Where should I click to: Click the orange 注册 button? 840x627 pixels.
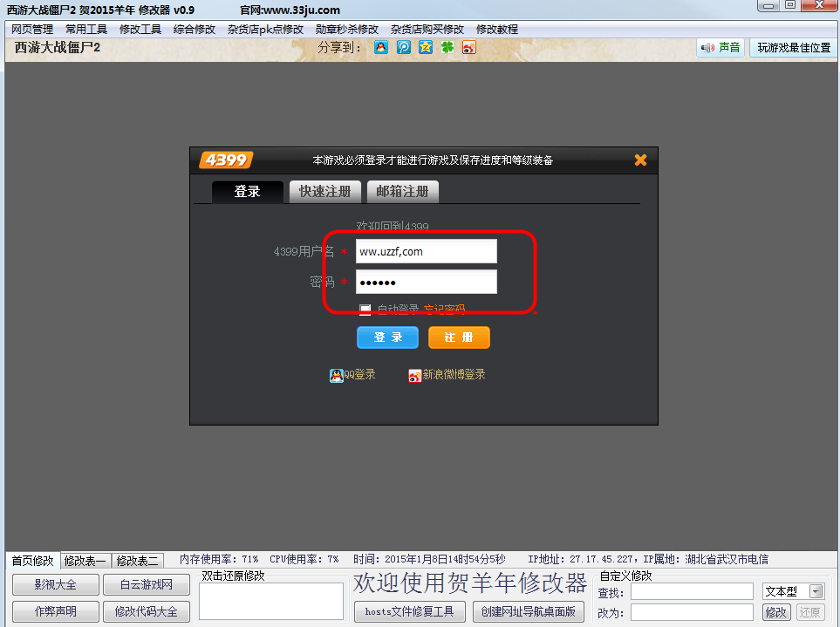(x=459, y=337)
